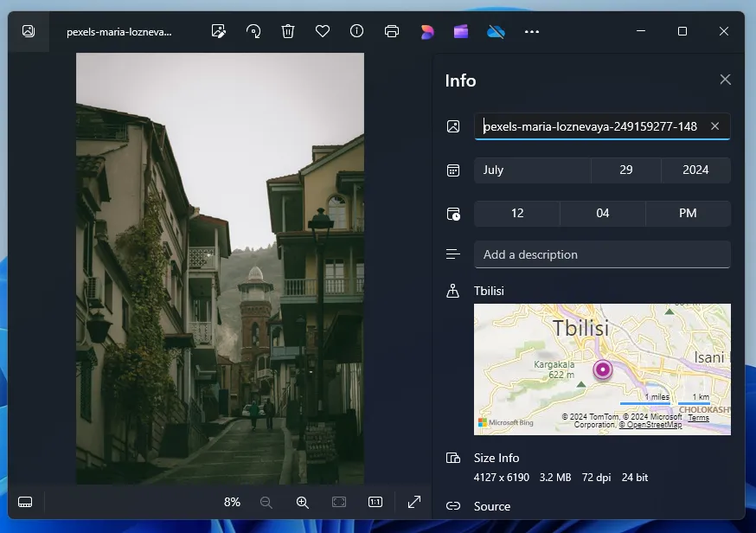Edit with Microsoft Designer
This screenshot has width=756, height=533.
[426, 31]
